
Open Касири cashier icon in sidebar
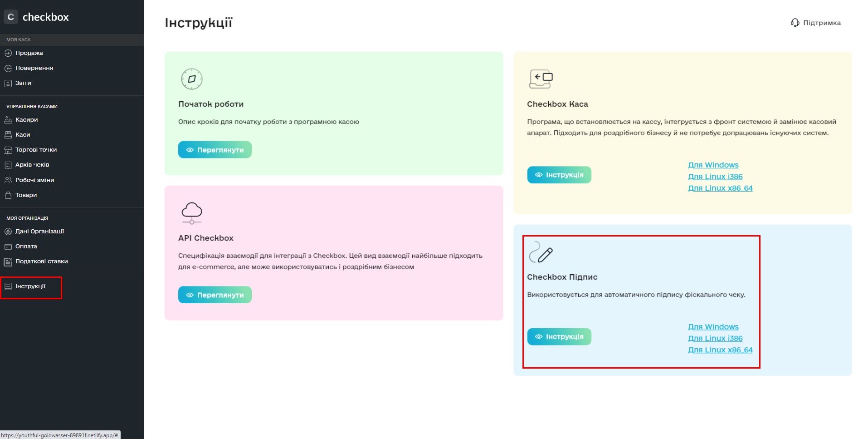pos(8,120)
